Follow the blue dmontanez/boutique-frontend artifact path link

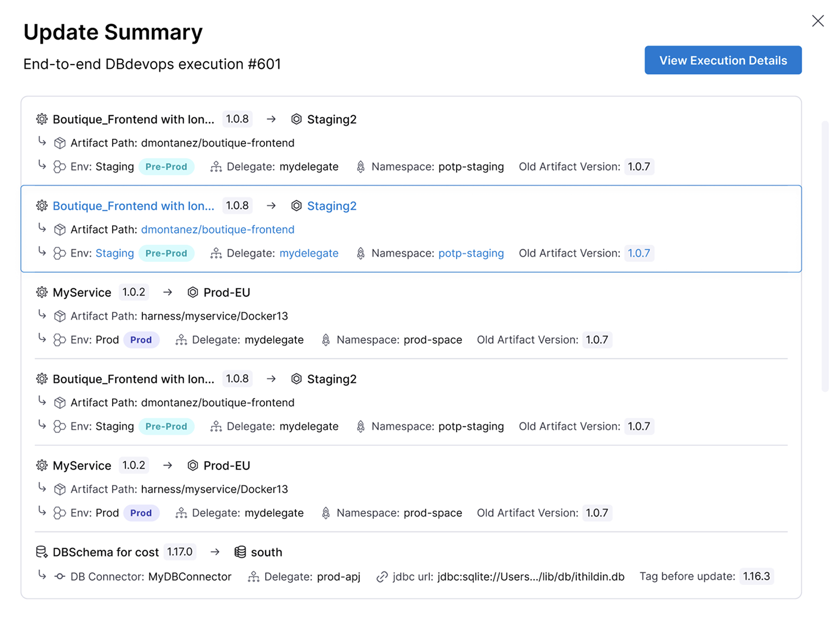(218, 230)
